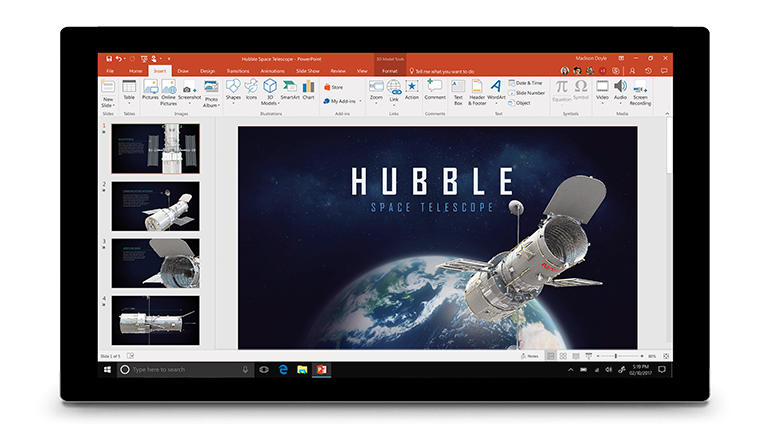
Task: Open the File tab
Action: 110,71
